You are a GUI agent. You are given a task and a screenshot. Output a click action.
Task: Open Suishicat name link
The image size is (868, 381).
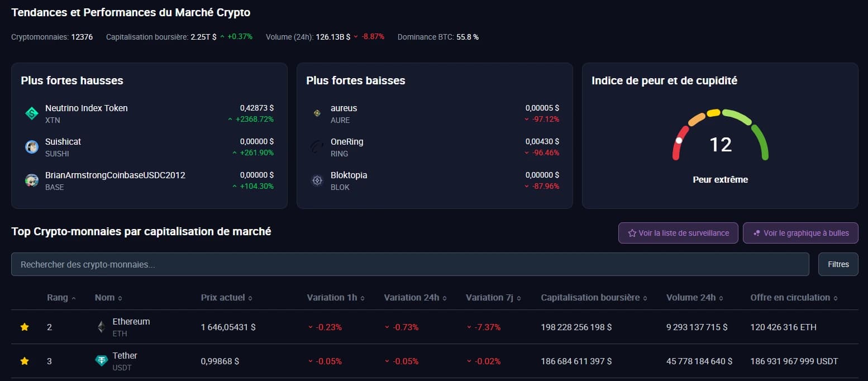pos(63,141)
